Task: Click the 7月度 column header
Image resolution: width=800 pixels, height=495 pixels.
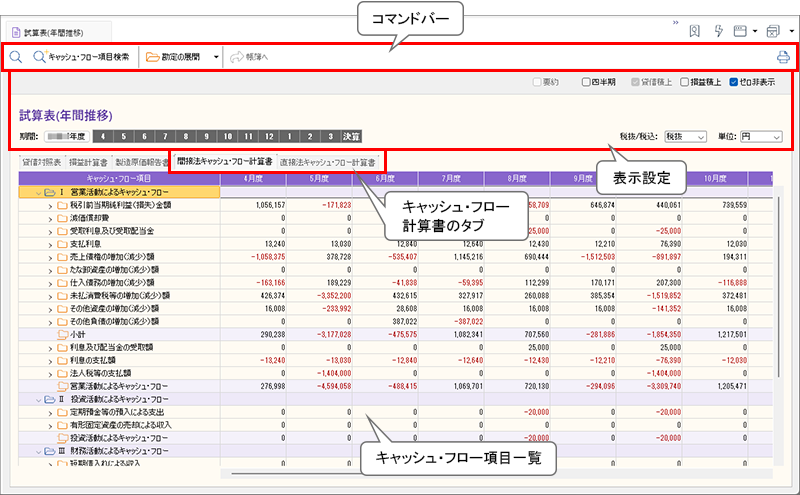Action: [451, 179]
